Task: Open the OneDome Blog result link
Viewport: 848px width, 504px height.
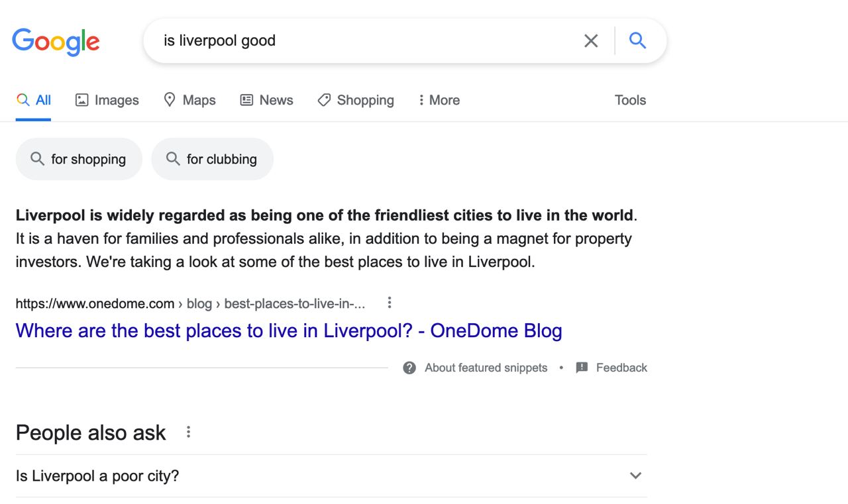Action: click(289, 330)
